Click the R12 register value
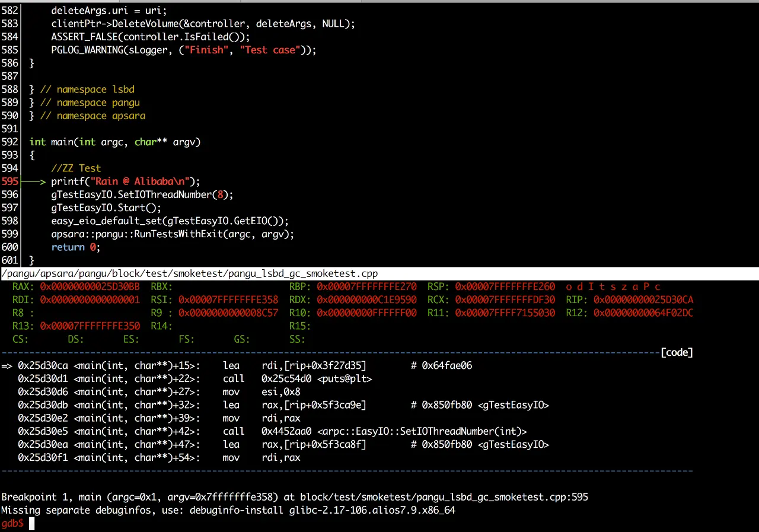Viewport: 759px width, 532px height. (643, 313)
